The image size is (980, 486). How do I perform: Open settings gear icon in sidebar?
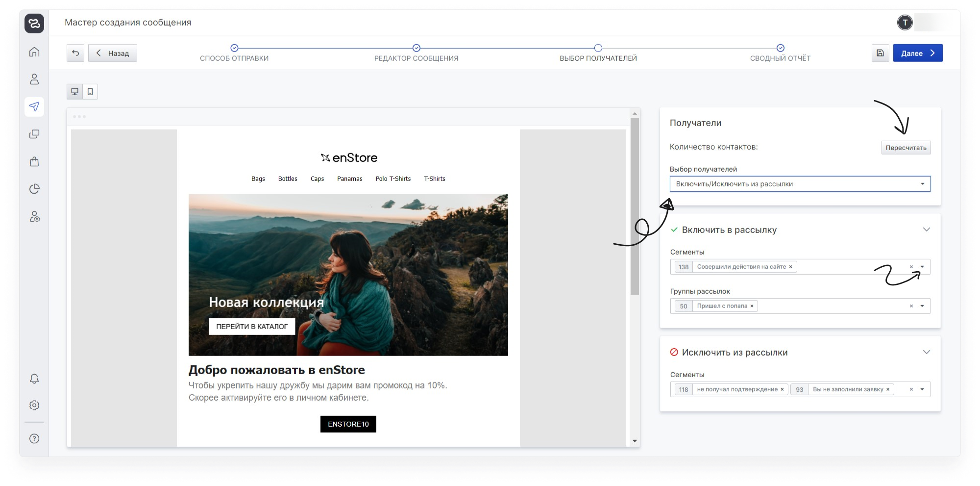pos(34,405)
